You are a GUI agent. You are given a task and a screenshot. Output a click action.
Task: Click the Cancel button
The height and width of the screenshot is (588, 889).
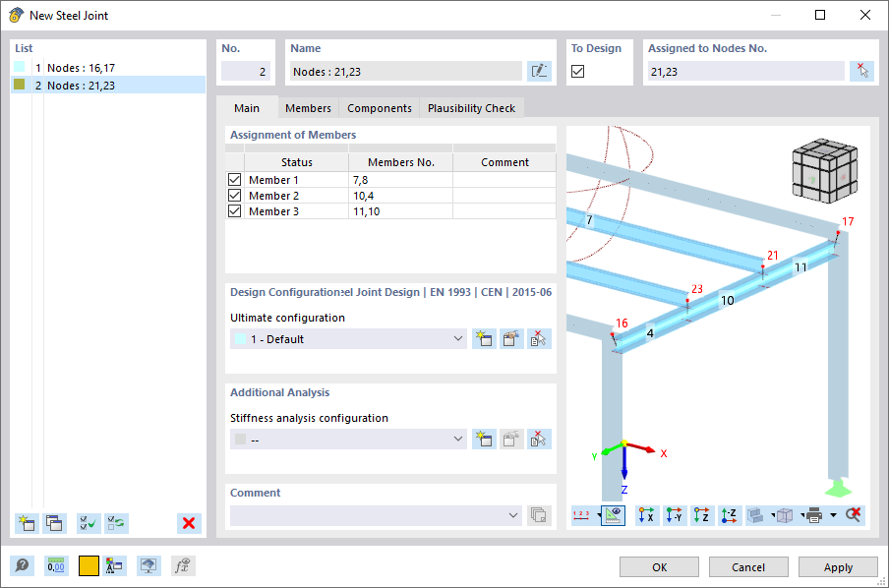[x=748, y=567]
